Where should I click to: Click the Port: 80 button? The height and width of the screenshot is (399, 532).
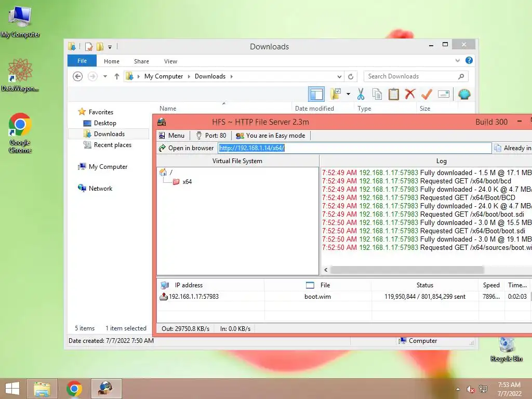[211, 136]
